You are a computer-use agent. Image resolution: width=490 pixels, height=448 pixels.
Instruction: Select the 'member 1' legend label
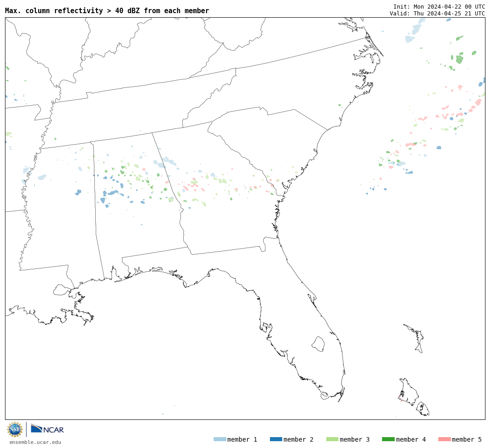[242, 439]
